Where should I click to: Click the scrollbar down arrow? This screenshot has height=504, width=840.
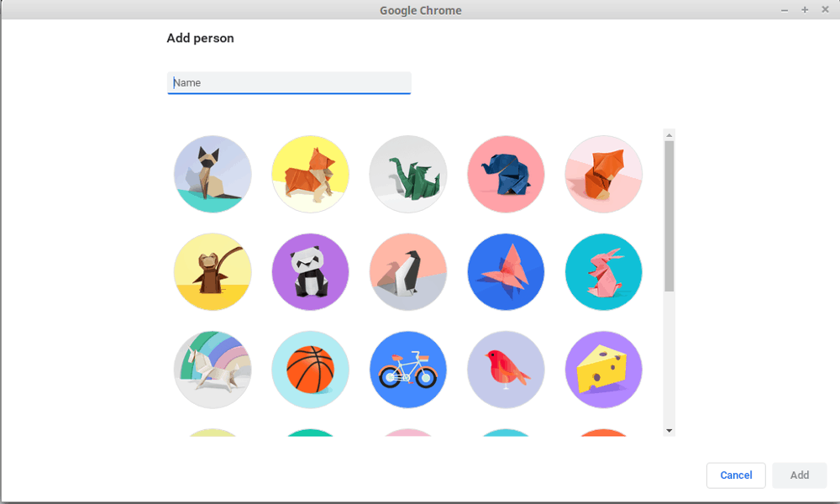pos(669,430)
